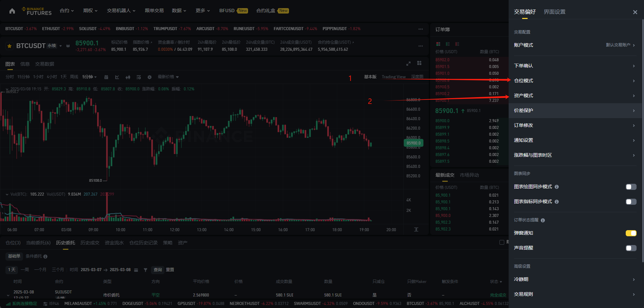
Task: Open the 历史成交 tab
Action: point(90,243)
